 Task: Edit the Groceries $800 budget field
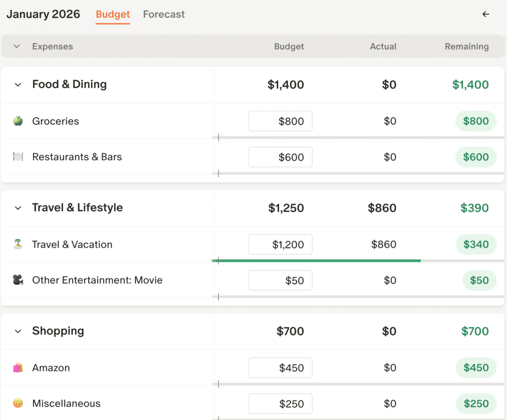point(280,121)
